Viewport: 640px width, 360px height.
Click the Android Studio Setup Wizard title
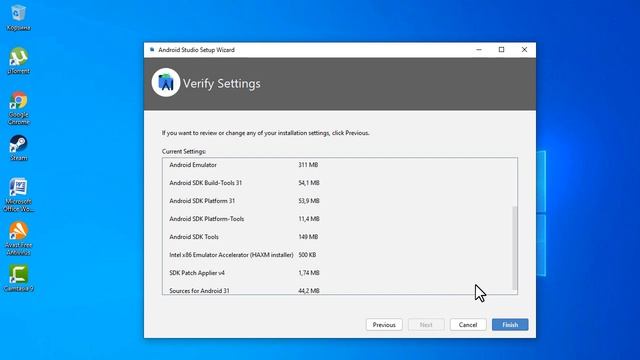(x=196, y=50)
